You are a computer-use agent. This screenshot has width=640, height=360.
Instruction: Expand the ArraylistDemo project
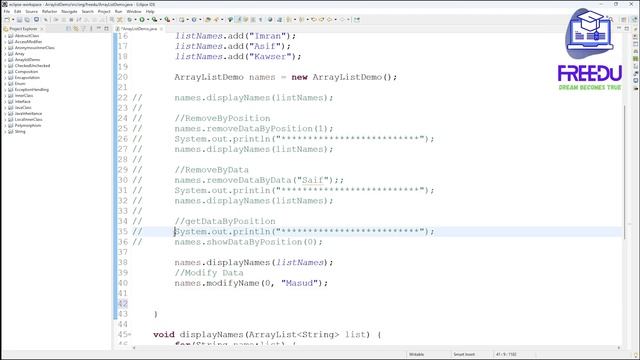pos(5,60)
